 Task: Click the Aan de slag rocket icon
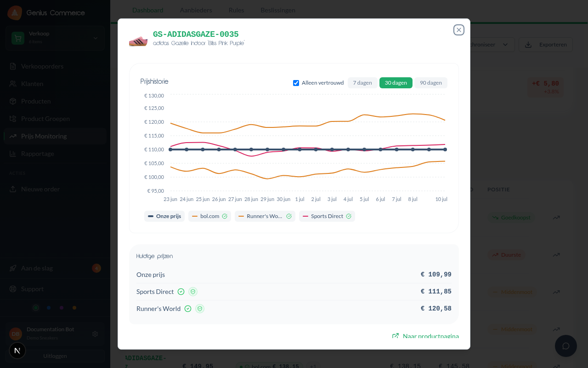[12, 268]
